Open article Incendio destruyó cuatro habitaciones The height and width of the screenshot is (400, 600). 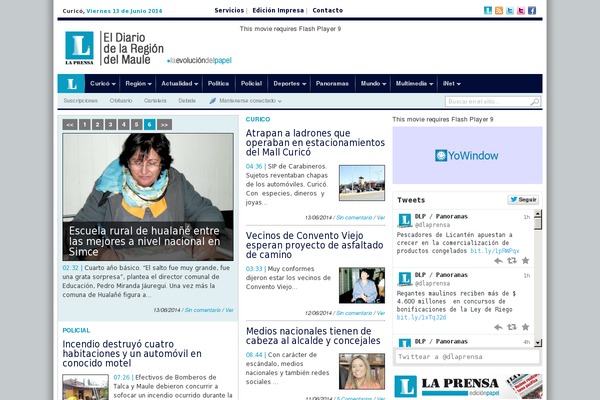point(132,353)
